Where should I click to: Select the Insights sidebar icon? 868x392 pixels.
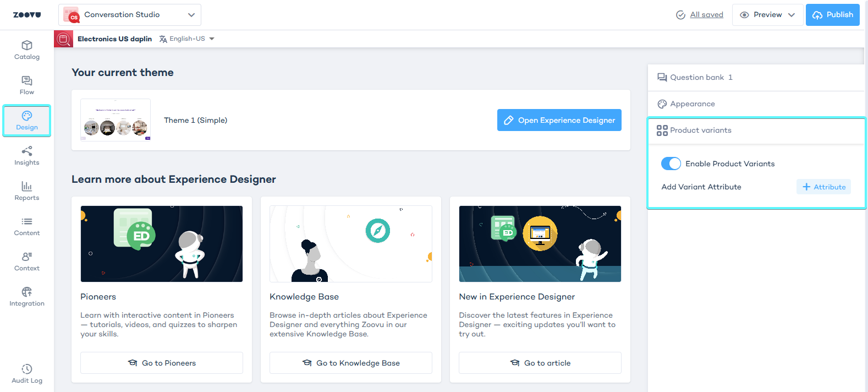pos(26,155)
